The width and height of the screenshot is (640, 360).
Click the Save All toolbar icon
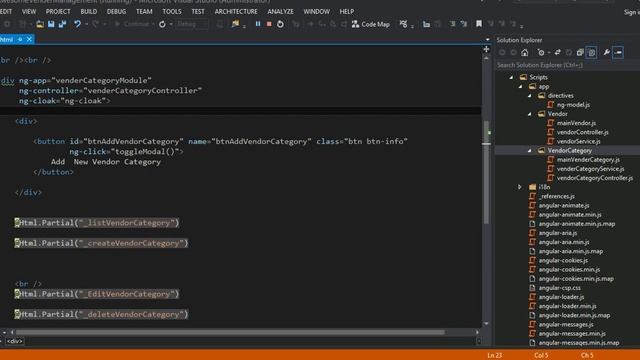point(62,24)
